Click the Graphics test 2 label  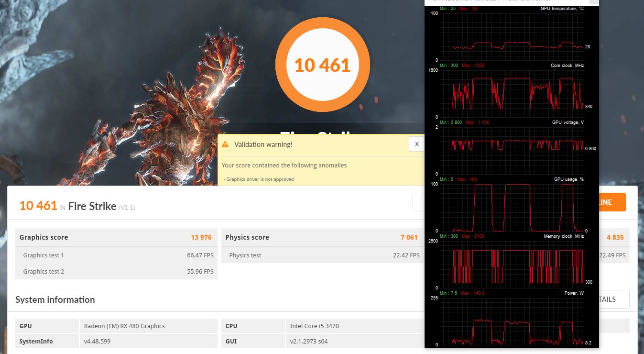[x=44, y=271]
